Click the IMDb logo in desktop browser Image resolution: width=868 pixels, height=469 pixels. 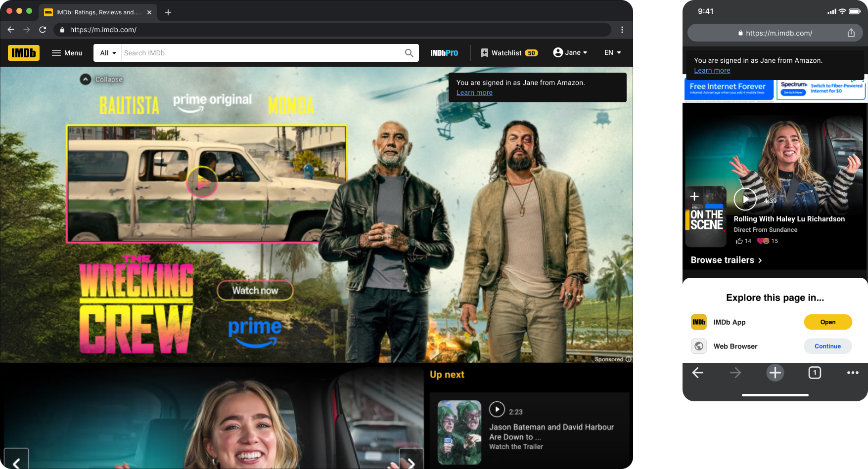coord(24,53)
